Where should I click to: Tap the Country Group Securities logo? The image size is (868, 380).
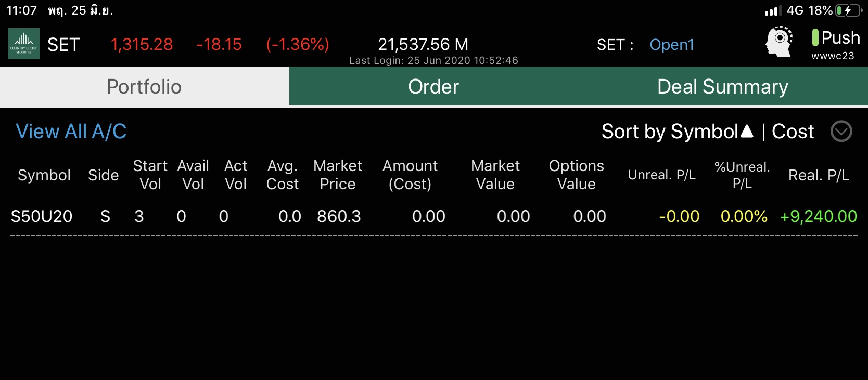pos(24,44)
